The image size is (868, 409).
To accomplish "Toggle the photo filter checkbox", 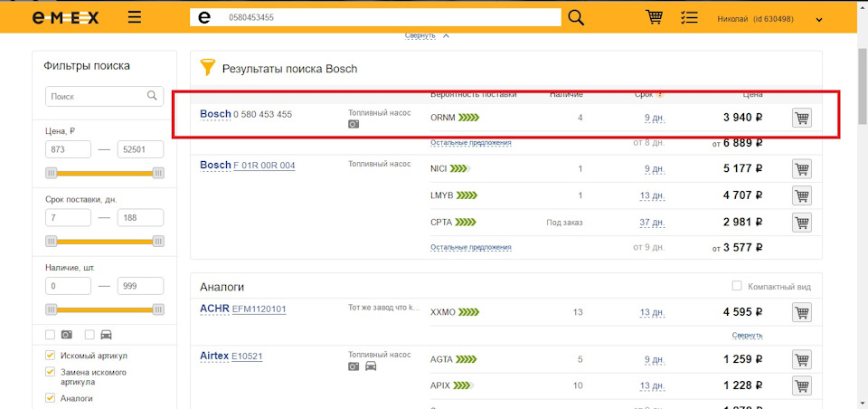I will pos(51,335).
